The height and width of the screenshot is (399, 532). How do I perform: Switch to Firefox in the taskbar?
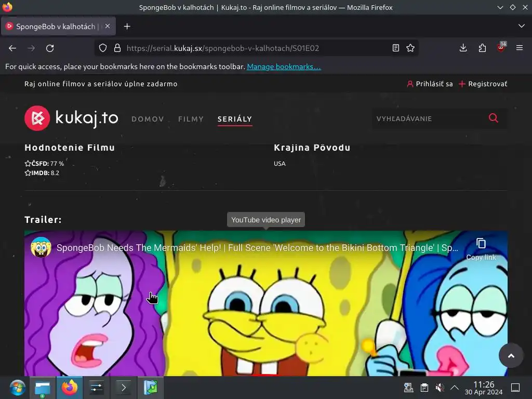[69, 388]
